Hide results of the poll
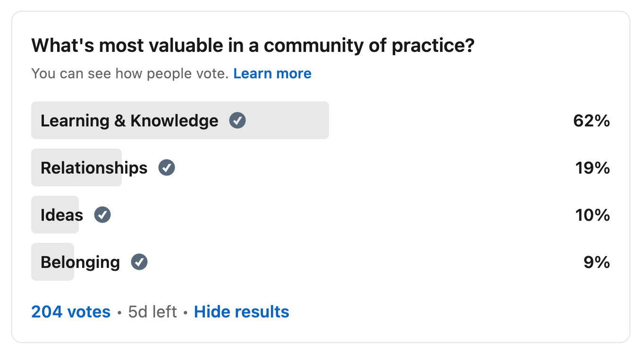 [242, 312]
